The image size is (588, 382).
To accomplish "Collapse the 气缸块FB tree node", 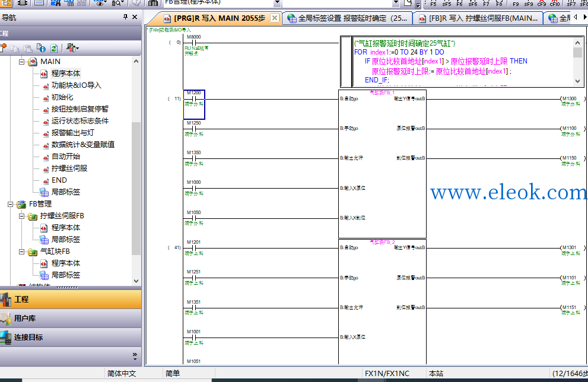I will pyautogui.click(x=22, y=252).
